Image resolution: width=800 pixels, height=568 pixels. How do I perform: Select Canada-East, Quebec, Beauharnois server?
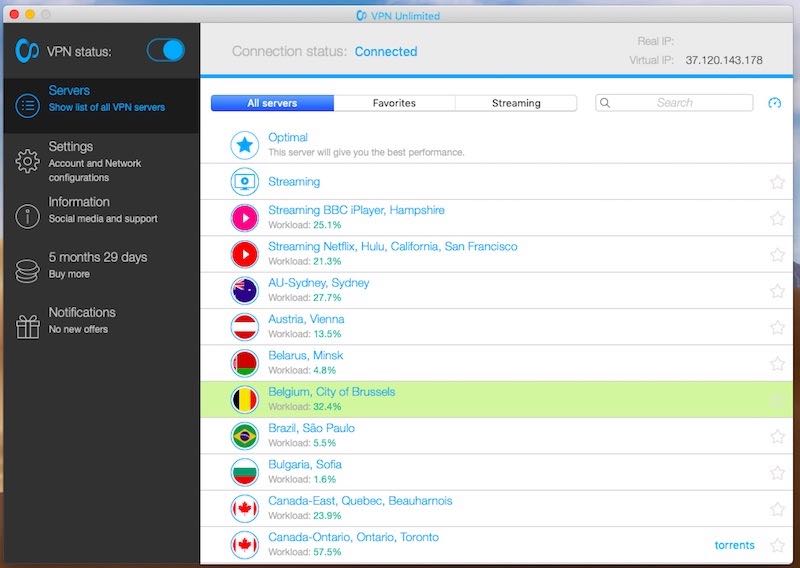coord(496,509)
